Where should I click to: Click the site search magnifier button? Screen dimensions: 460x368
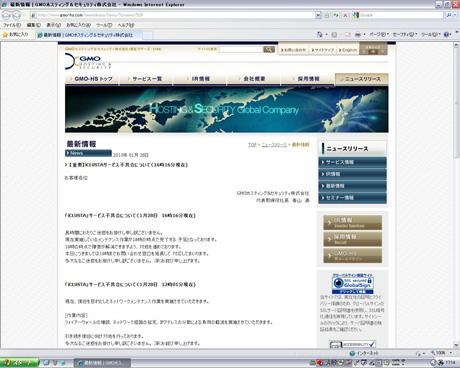[269, 49]
